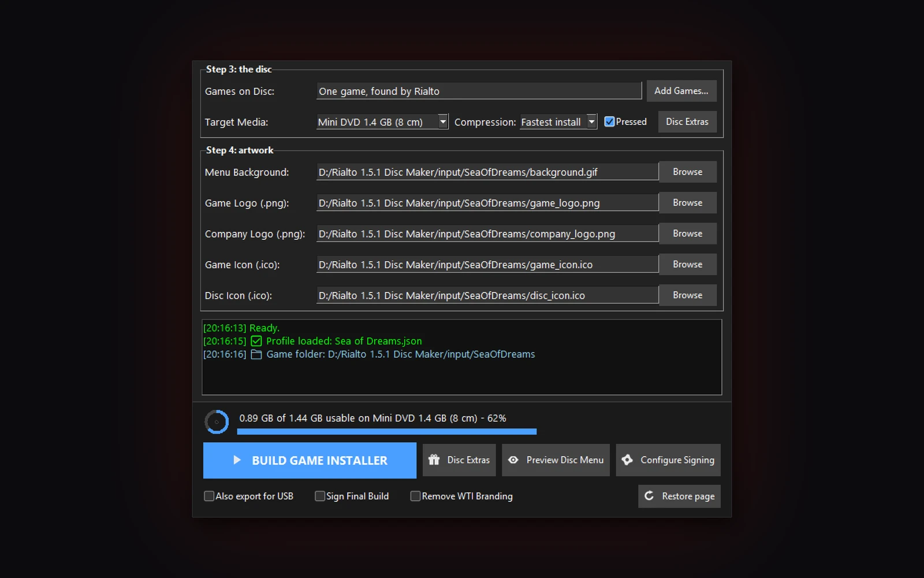
Task: Browse for the Company Logo png
Action: click(688, 234)
